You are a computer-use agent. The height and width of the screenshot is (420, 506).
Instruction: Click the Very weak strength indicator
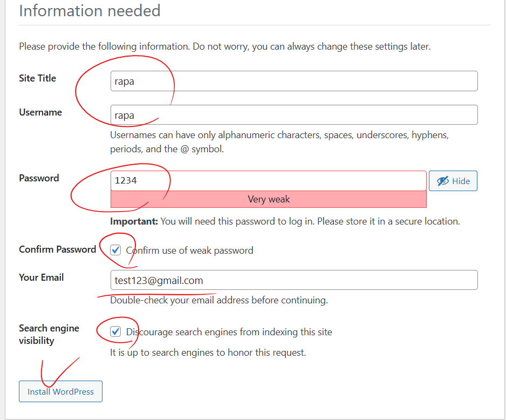tap(269, 199)
